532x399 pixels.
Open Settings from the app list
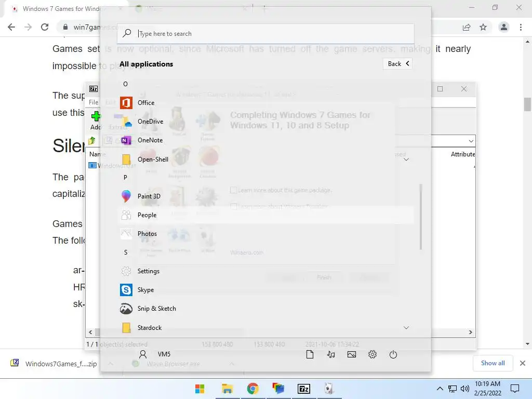pos(266,271)
